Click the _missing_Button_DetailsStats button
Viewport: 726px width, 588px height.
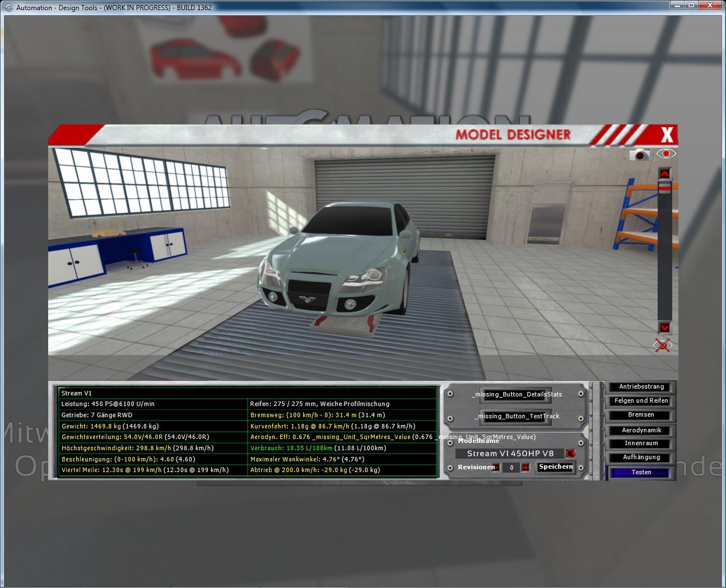[x=516, y=394]
